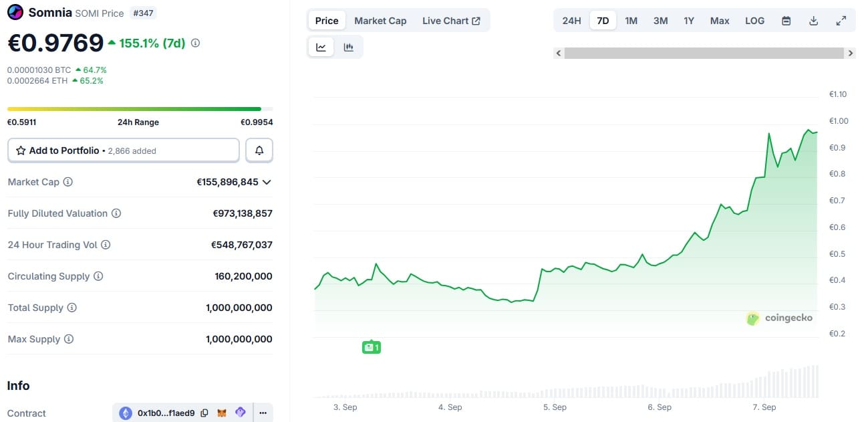Viewport: 868px width, 422px height.
Task: Click the download chart data icon
Action: click(814, 21)
